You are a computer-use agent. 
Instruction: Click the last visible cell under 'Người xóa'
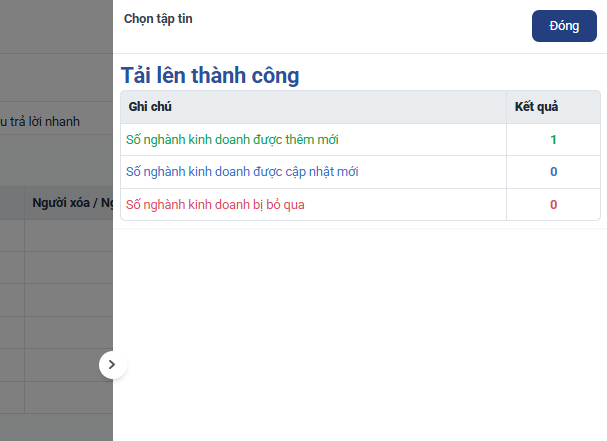coord(68,396)
